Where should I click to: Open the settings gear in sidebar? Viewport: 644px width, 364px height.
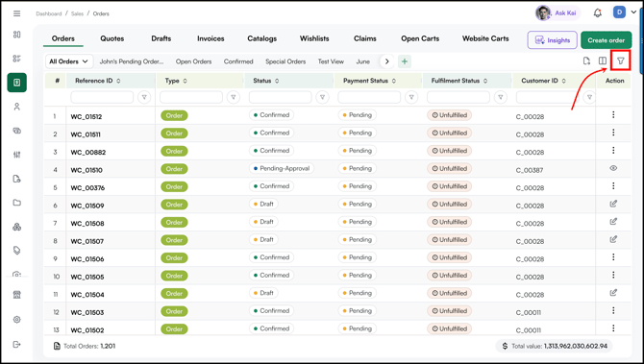pos(17,320)
